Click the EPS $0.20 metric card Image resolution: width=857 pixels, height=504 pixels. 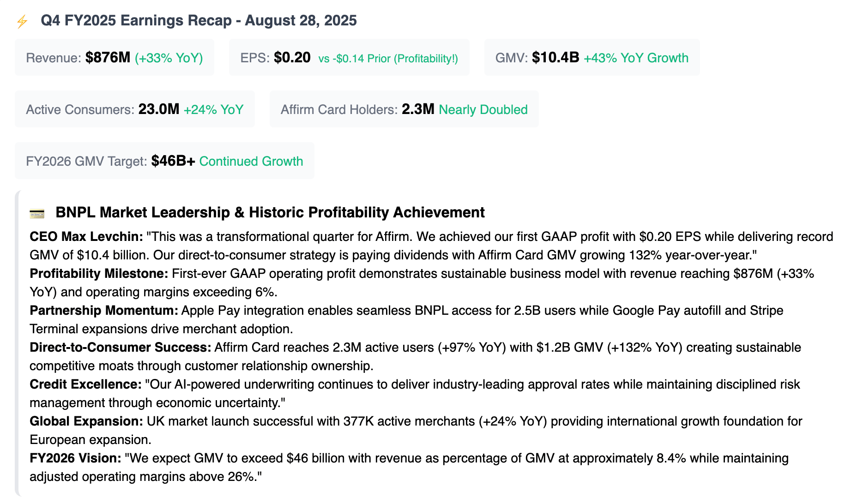click(x=349, y=58)
